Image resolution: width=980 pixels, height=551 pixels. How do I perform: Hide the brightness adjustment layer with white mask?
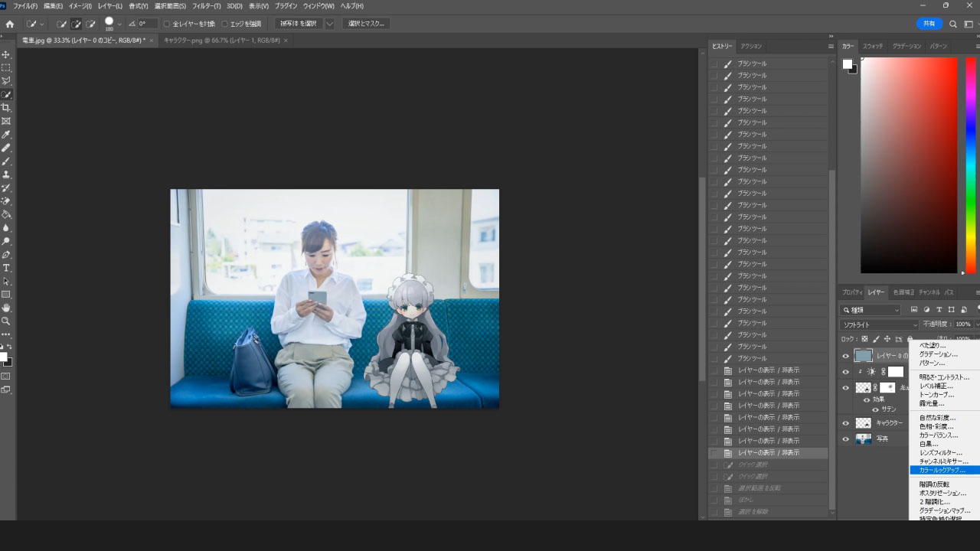click(x=846, y=371)
